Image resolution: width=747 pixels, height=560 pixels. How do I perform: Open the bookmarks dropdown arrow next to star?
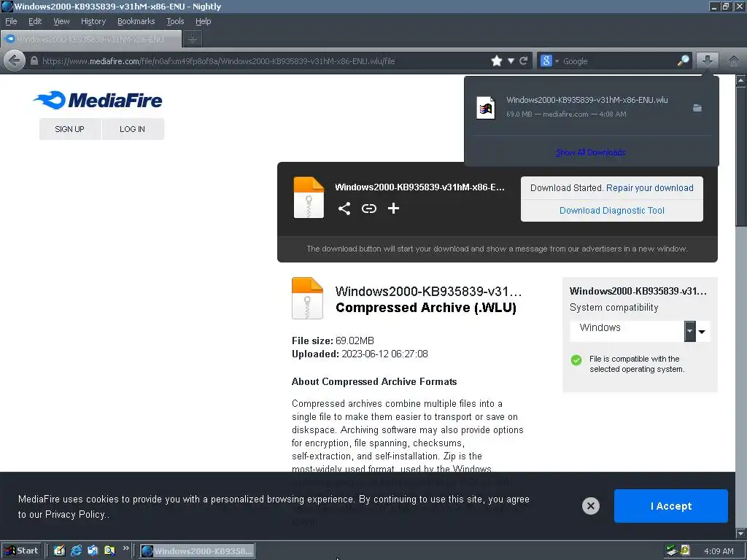(x=511, y=61)
